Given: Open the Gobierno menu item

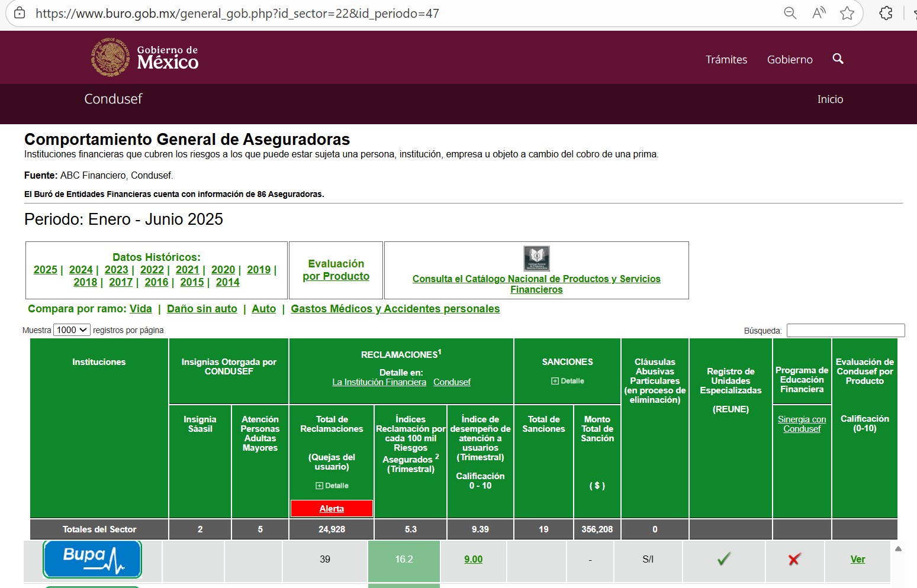Looking at the screenshot, I should [789, 60].
